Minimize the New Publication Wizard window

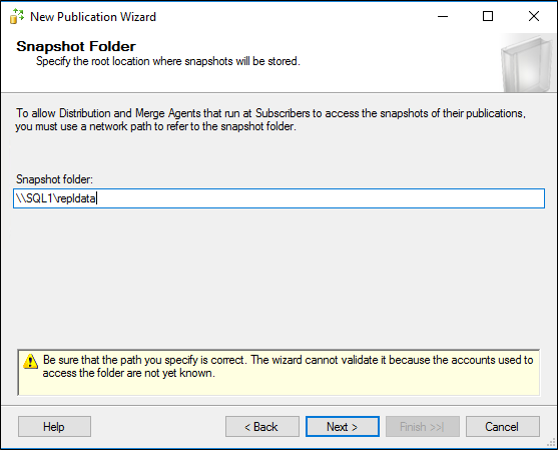pos(443,16)
